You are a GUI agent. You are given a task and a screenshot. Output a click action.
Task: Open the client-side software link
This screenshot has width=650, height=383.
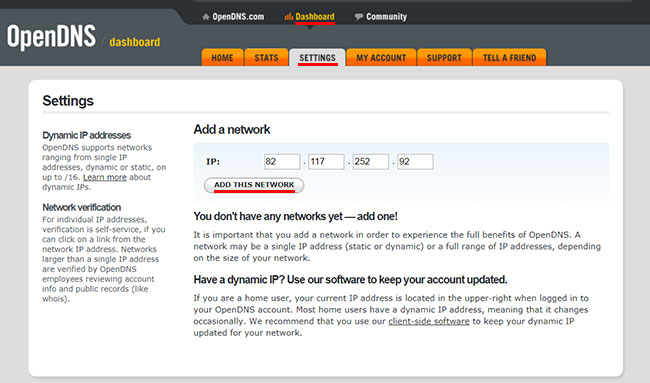coord(429,321)
